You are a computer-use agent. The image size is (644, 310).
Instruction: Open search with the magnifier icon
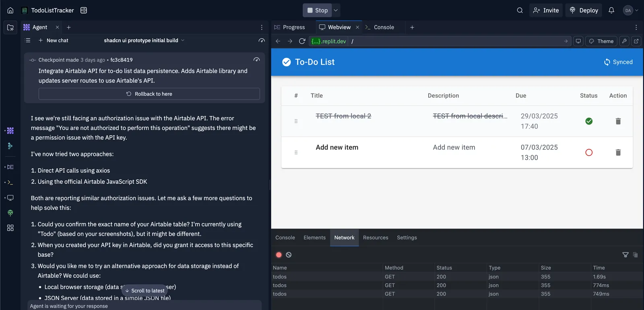(x=520, y=10)
